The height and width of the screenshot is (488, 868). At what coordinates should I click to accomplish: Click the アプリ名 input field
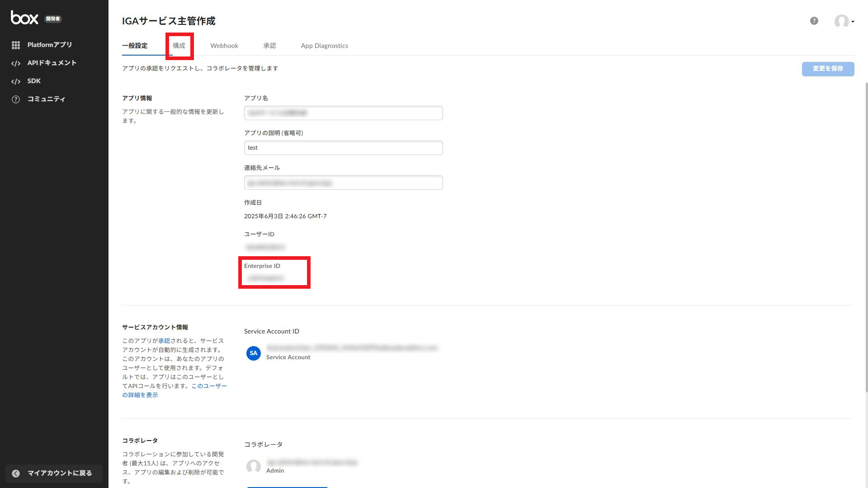pos(343,113)
